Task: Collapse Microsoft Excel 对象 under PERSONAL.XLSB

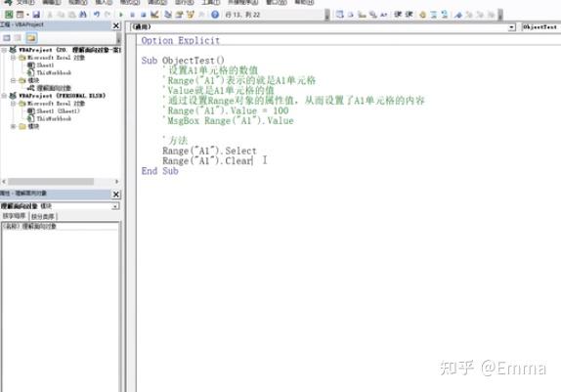Action: coord(13,103)
